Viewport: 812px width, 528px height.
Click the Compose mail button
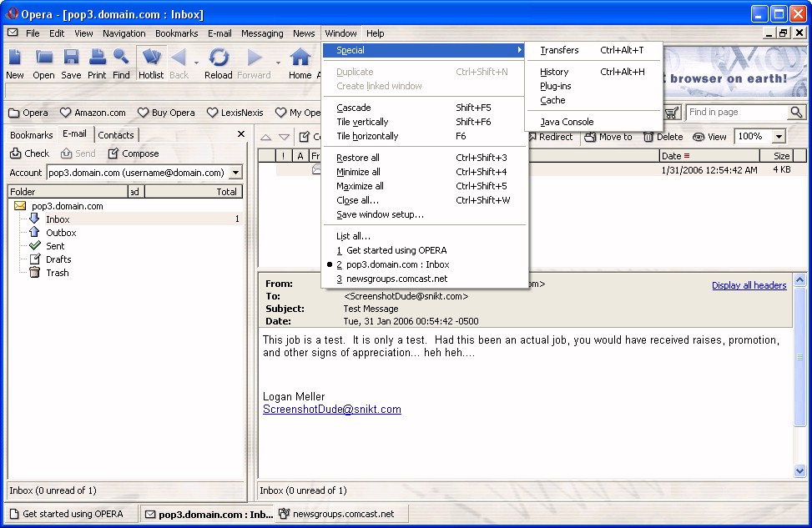(x=134, y=153)
